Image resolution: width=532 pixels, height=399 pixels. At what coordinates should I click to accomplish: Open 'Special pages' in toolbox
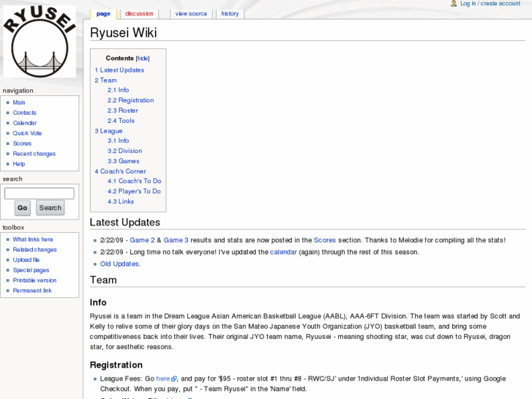31,270
